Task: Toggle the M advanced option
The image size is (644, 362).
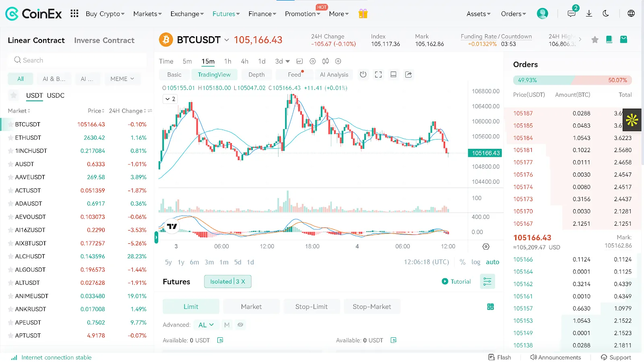Action: 227,325
